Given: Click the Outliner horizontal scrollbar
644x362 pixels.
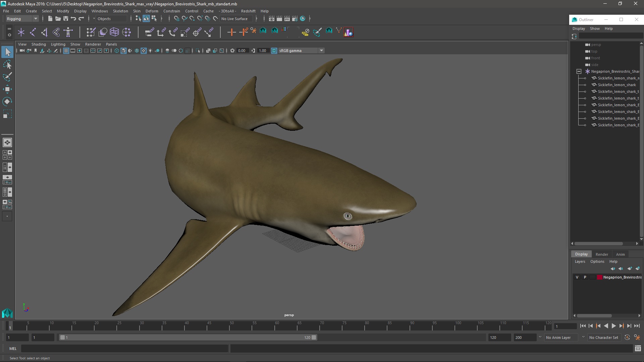Looking at the screenshot, I should click(x=598, y=244).
